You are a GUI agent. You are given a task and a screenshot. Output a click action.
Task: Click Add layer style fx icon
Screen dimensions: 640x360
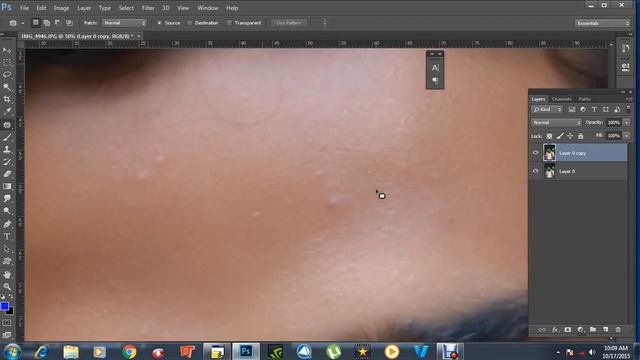pyautogui.click(x=555, y=329)
